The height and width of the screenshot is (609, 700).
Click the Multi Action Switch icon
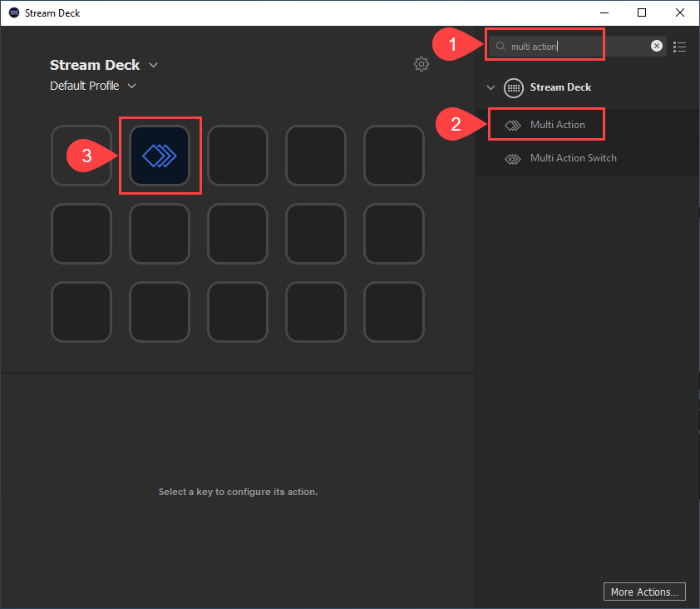[512, 159]
